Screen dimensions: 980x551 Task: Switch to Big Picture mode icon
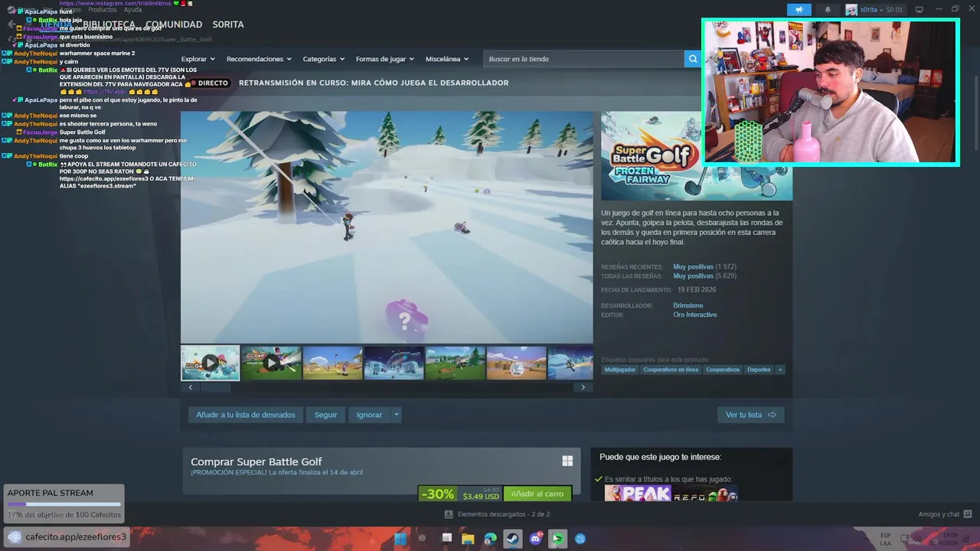click(x=920, y=9)
